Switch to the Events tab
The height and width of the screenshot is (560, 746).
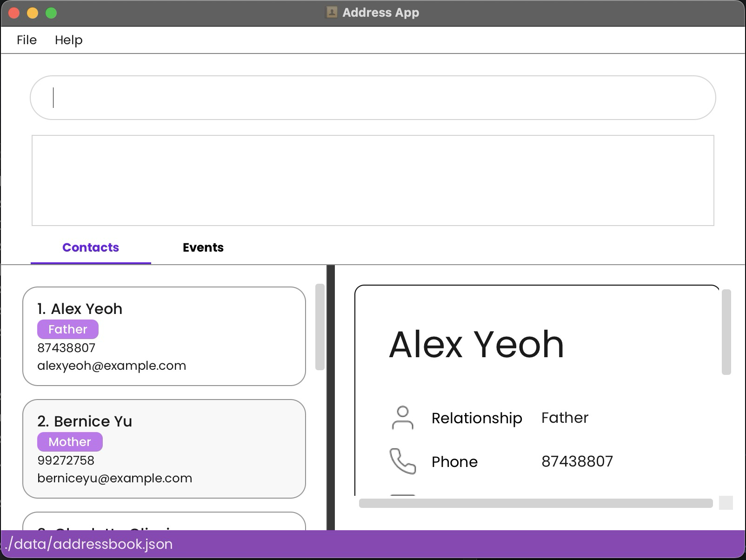click(203, 247)
